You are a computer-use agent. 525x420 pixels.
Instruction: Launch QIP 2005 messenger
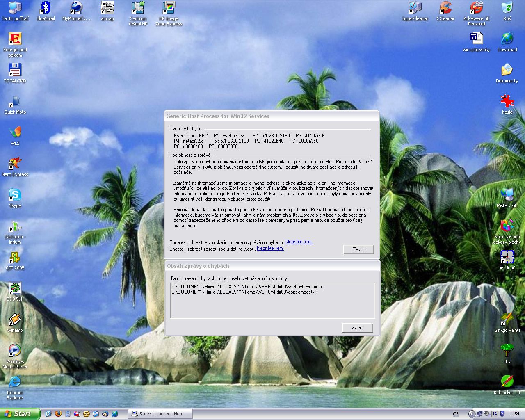click(x=15, y=260)
